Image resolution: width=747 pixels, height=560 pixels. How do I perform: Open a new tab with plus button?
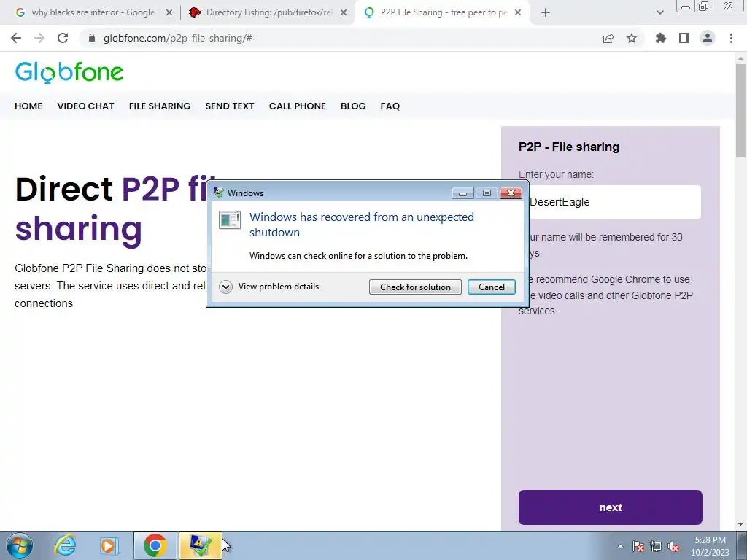point(546,12)
